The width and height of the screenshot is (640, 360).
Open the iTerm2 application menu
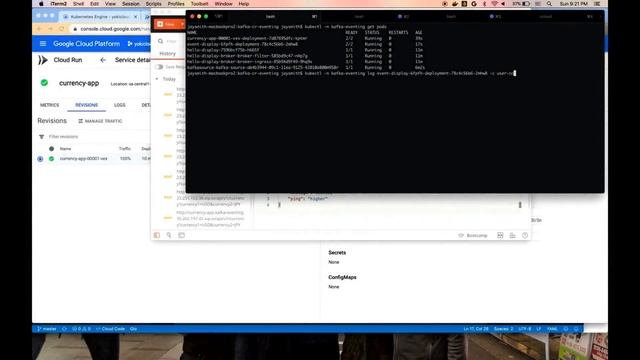(x=58, y=4)
